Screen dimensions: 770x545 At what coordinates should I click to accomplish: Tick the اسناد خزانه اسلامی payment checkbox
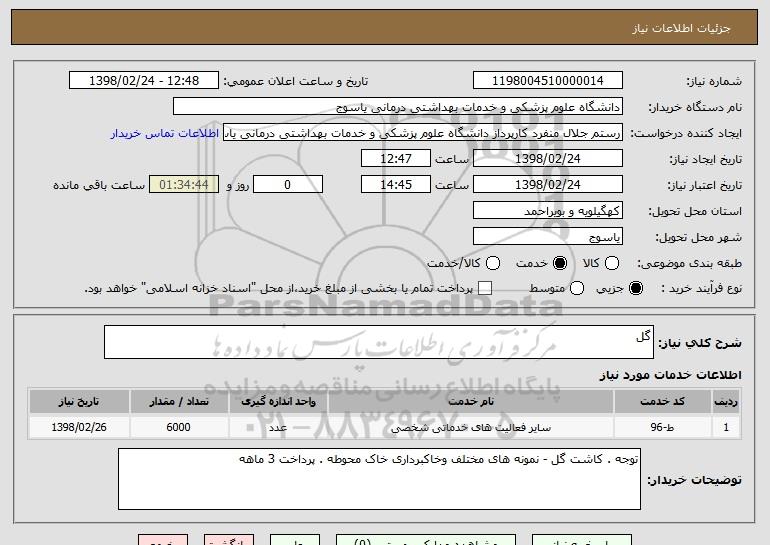(485, 288)
